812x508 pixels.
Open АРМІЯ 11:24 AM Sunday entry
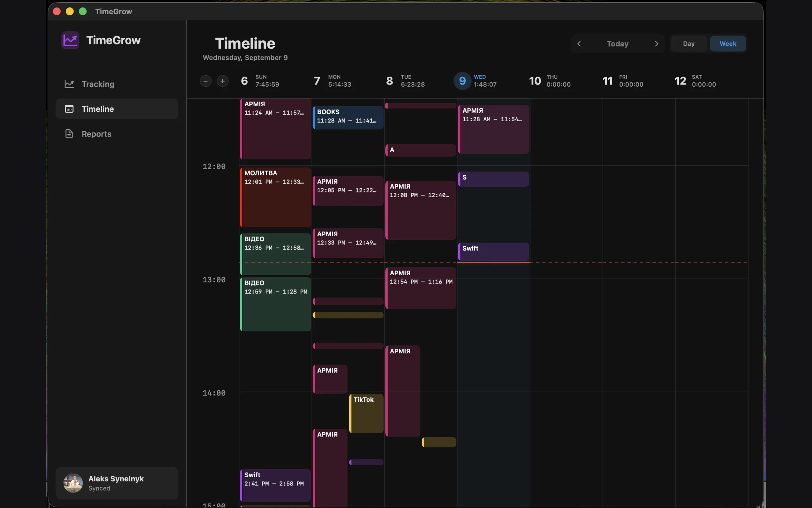[275, 129]
